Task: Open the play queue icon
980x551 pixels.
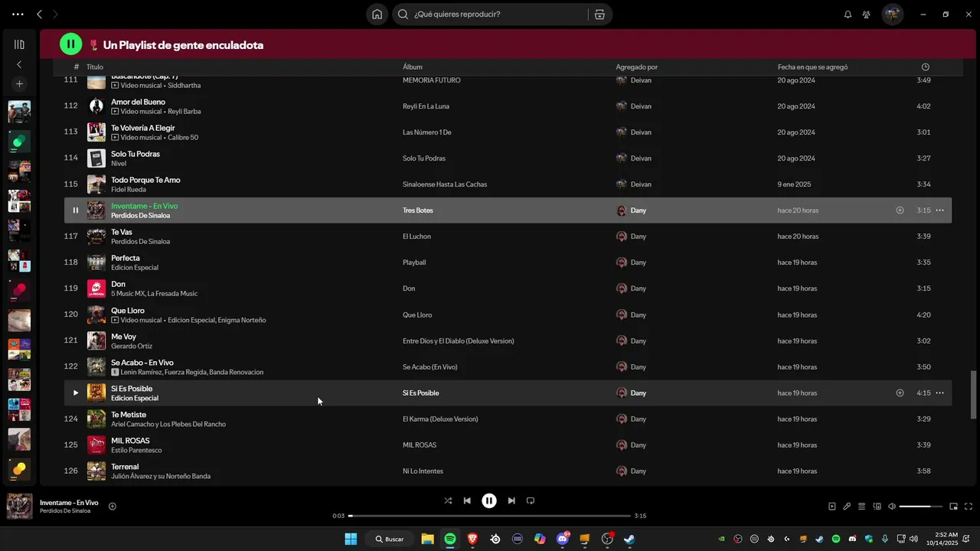Action: (861, 506)
